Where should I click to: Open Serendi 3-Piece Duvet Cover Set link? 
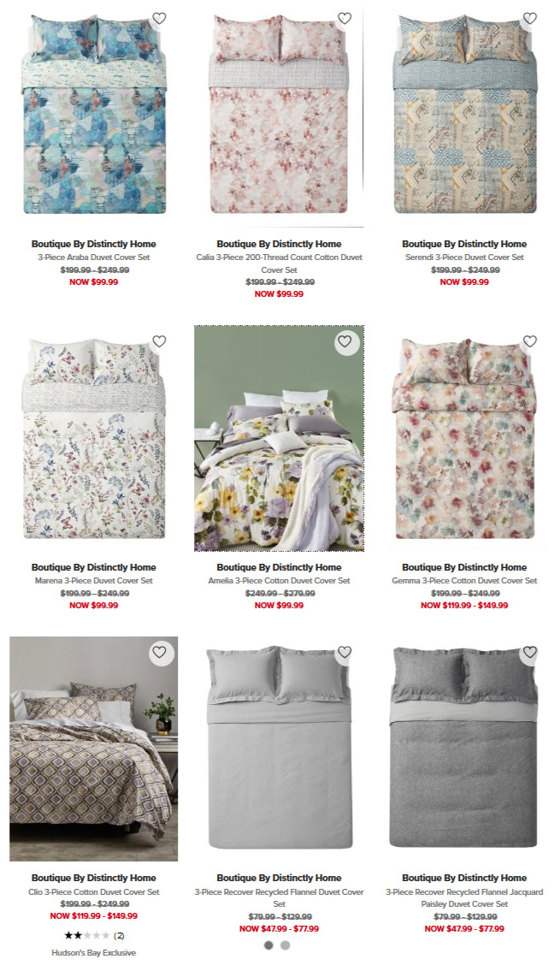[x=464, y=258]
